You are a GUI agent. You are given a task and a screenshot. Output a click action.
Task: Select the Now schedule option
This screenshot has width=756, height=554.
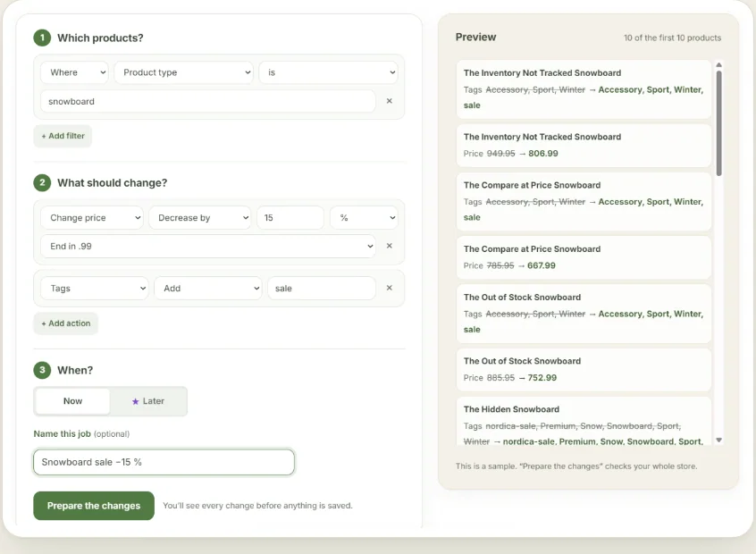[x=72, y=400]
